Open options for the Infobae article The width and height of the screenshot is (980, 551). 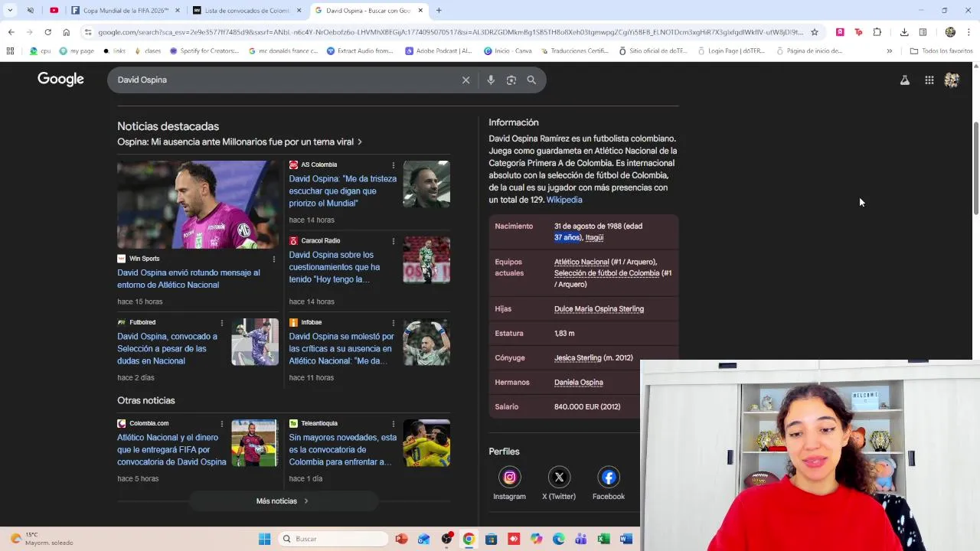pyautogui.click(x=394, y=322)
